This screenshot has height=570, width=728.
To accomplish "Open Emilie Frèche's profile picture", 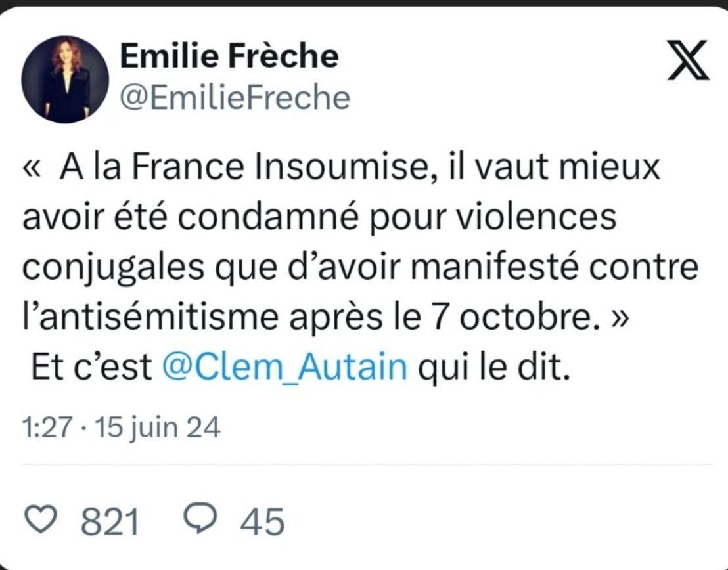I will tap(65, 79).
